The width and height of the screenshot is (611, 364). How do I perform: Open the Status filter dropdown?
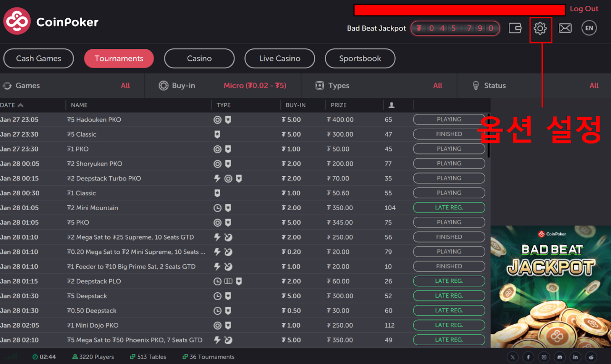(x=534, y=85)
